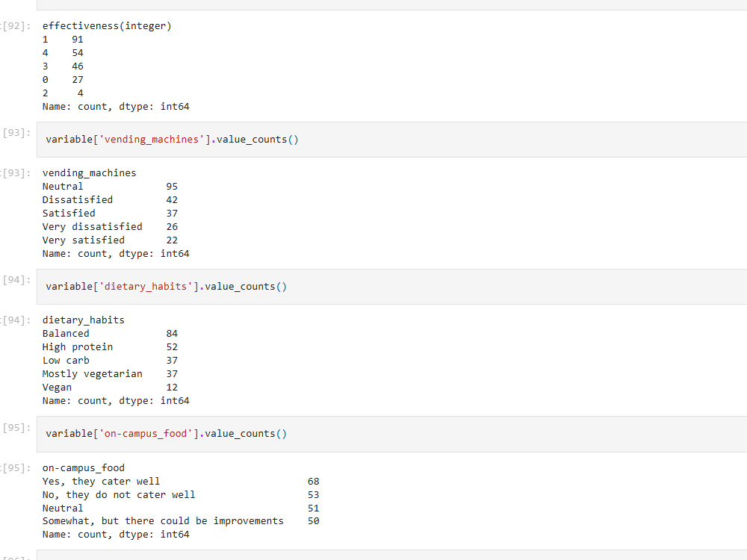Click the count 54 in effectiveness output
The height and width of the screenshot is (560, 747).
pos(78,53)
